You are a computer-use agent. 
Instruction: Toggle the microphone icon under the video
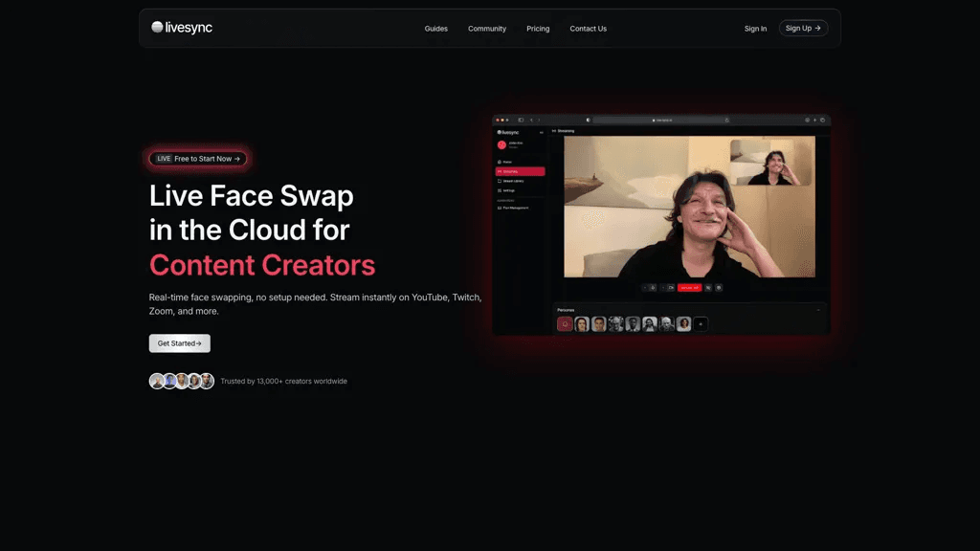653,288
